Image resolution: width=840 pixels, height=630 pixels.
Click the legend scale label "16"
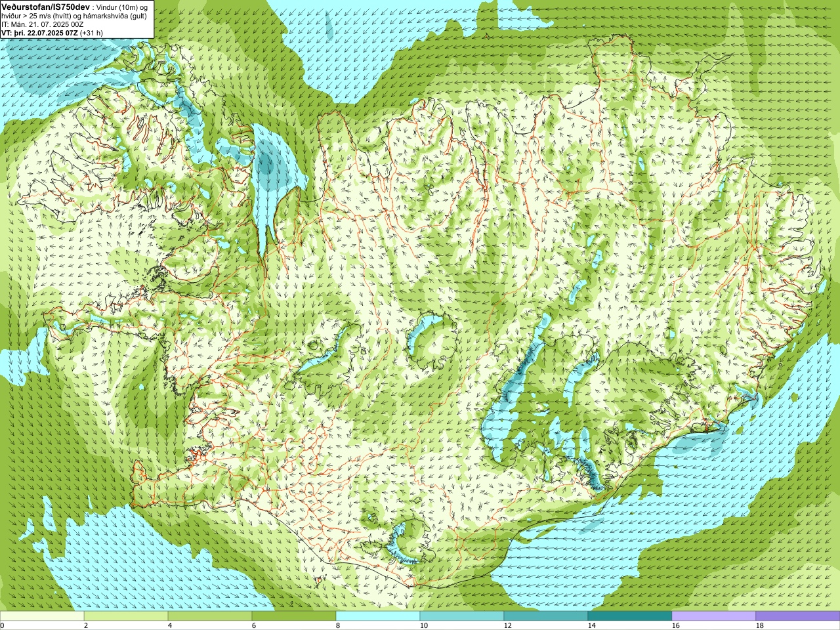pos(675,626)
